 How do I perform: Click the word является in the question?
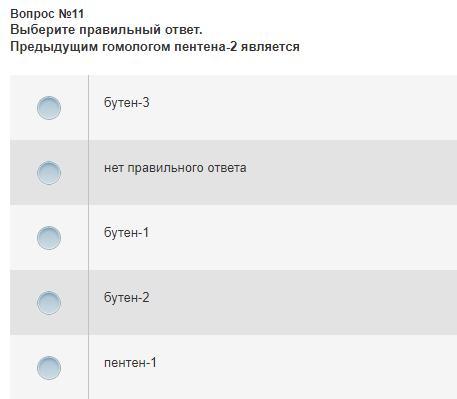[x=270, y=47]
